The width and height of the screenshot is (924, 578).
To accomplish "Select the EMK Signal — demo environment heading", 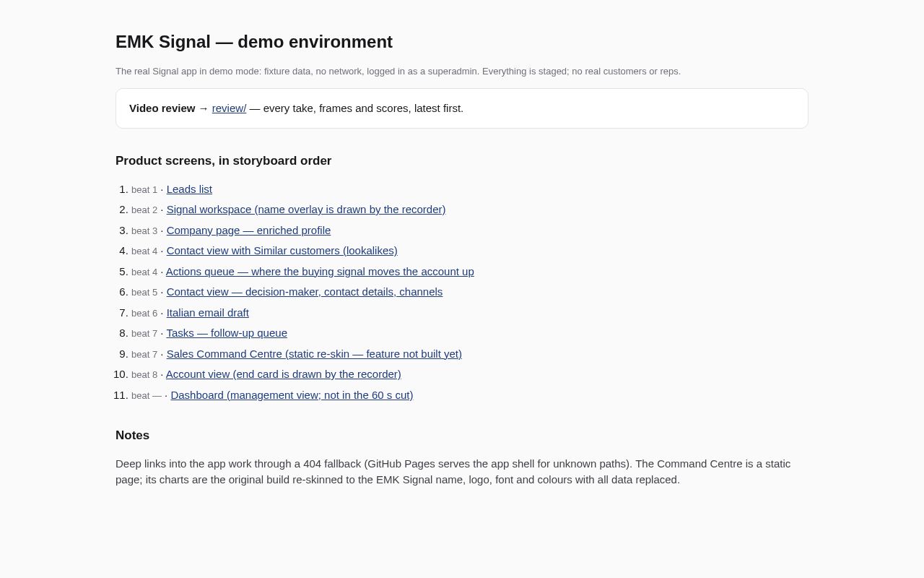I will (254, 42).
